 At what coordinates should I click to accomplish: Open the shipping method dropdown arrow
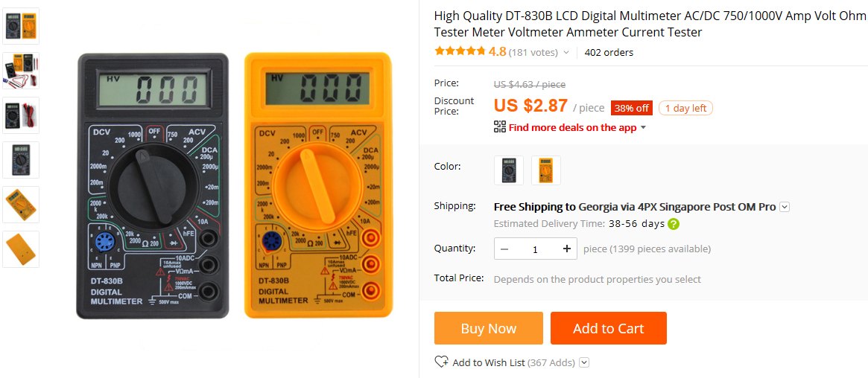point(785,208)
